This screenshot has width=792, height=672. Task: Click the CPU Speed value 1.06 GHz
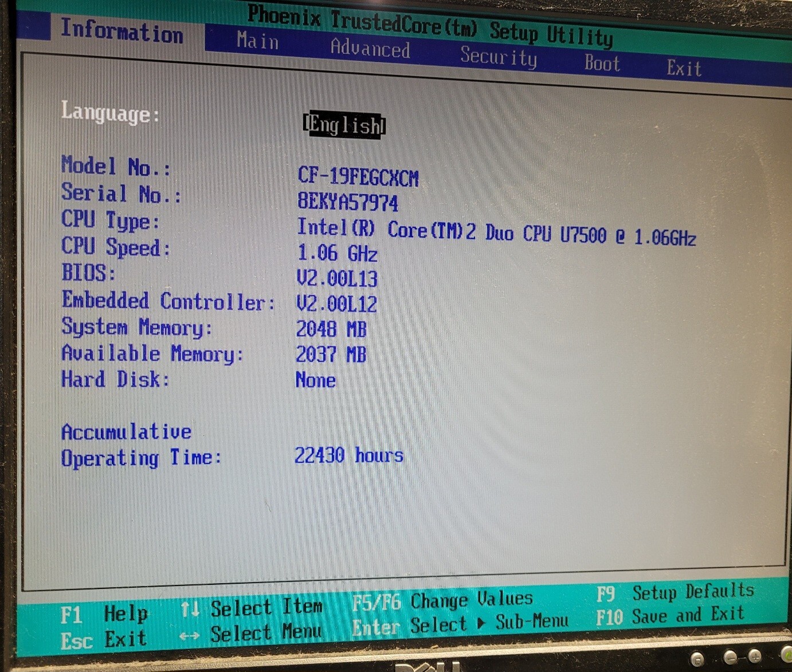337,253
